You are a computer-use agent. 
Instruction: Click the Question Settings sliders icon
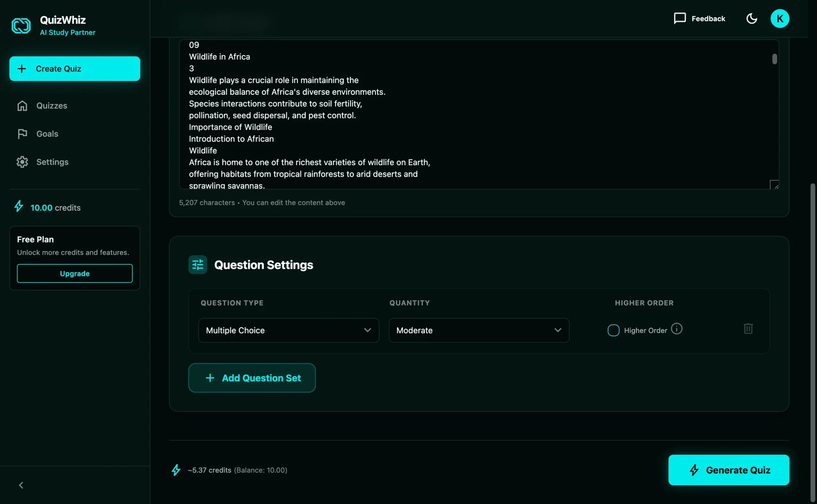point(198,265)
